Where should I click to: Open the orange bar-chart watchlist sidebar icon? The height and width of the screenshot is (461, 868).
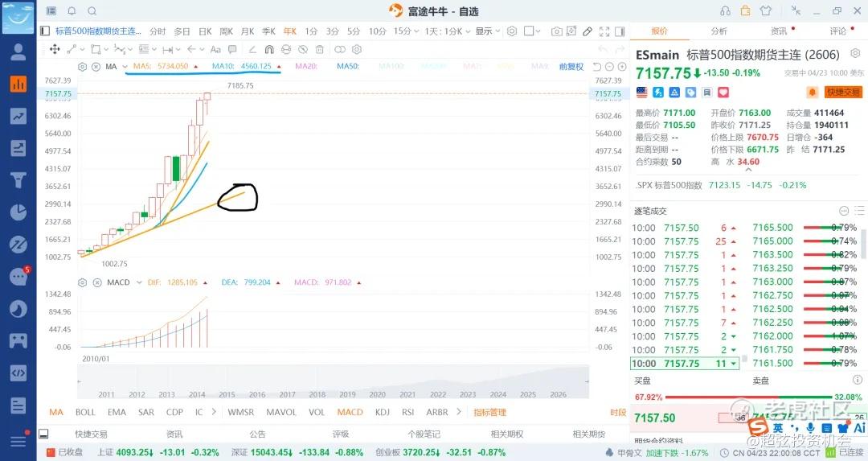click(18, 84)
